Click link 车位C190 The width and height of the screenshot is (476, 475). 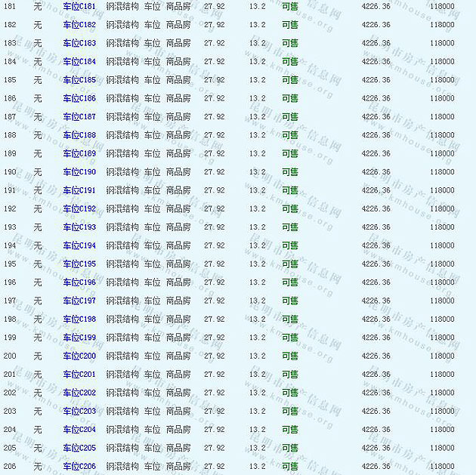click(x=79, y=171)
